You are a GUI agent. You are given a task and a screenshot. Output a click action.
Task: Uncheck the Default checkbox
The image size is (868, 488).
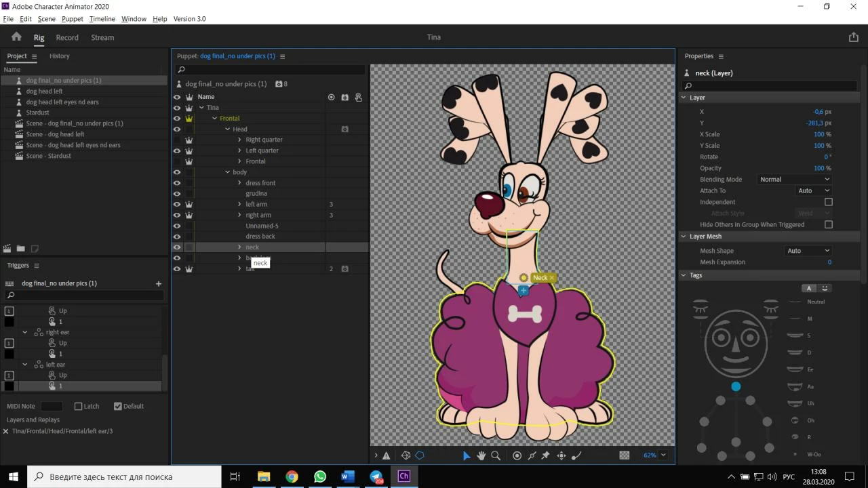[118, 406]
